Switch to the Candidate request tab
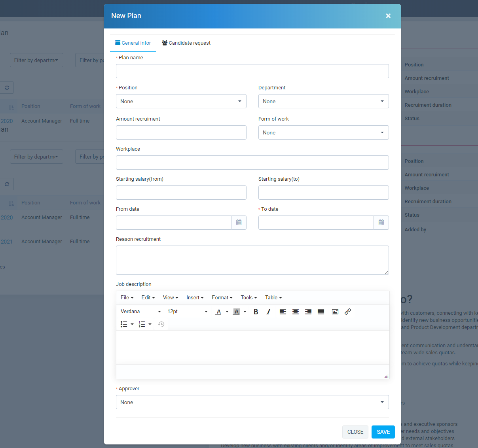The height and width of the screenshot is (448, 478). (186, 43)
